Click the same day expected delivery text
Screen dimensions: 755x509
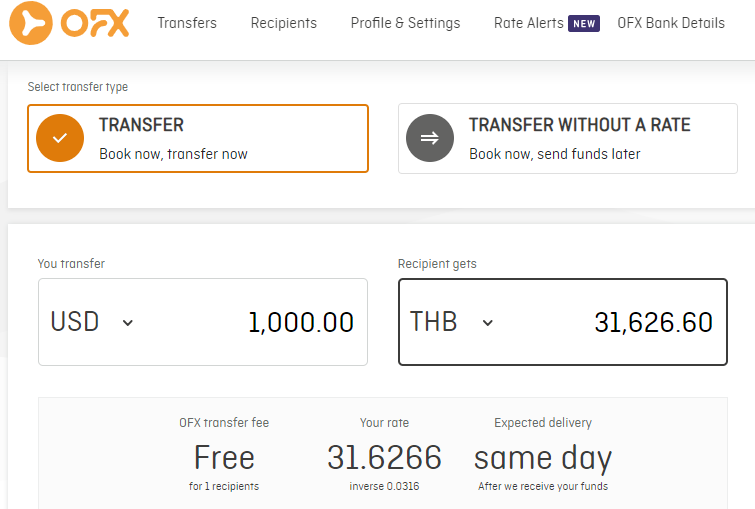(543, 457)
